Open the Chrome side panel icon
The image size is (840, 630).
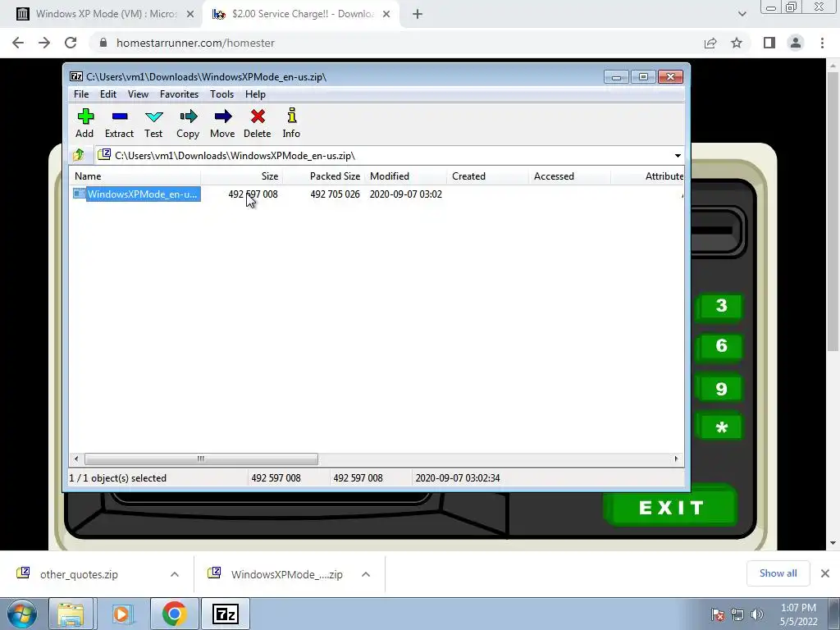(x=769, y=43)
